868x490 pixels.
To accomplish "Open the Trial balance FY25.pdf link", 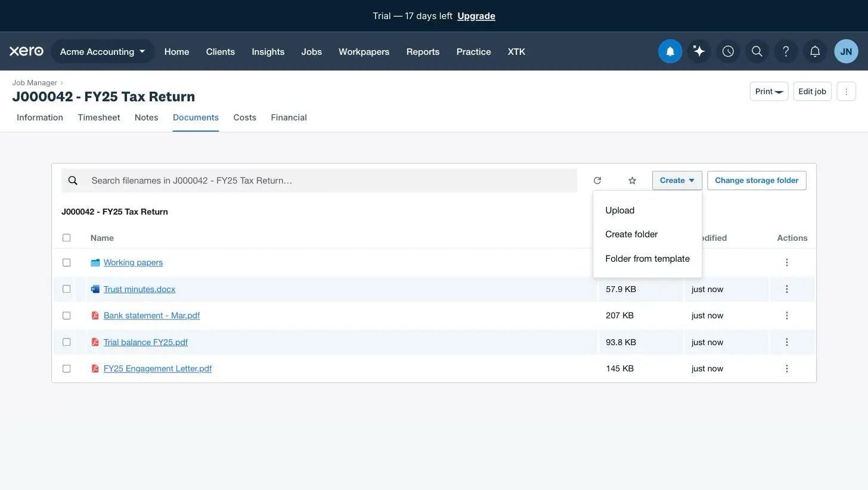I will (145, 342).
